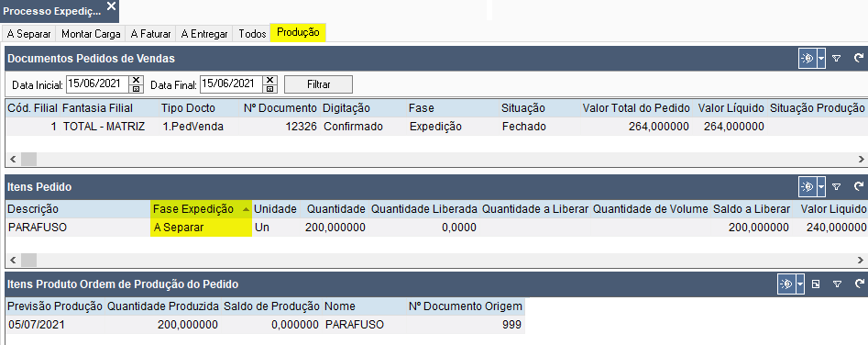Image resolution: width=868 pixels, height=345 pixels.
Task: Click the Filtrar button
Action: coord(318,84)
